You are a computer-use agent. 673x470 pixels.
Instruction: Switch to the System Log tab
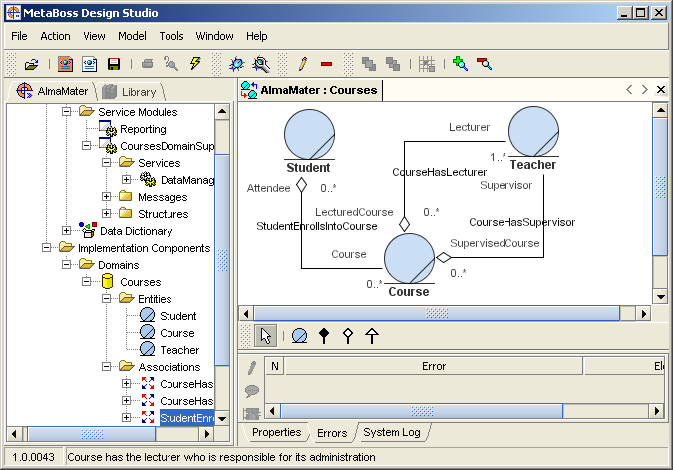coord(391,432)
